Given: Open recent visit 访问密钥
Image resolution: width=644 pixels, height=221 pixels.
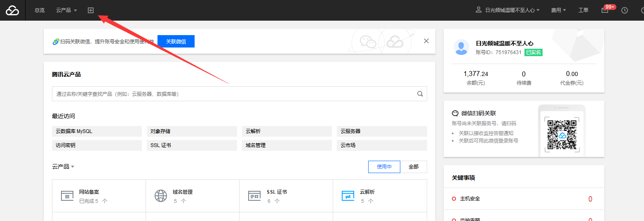Looking at the screenshot, I should 97,145.
